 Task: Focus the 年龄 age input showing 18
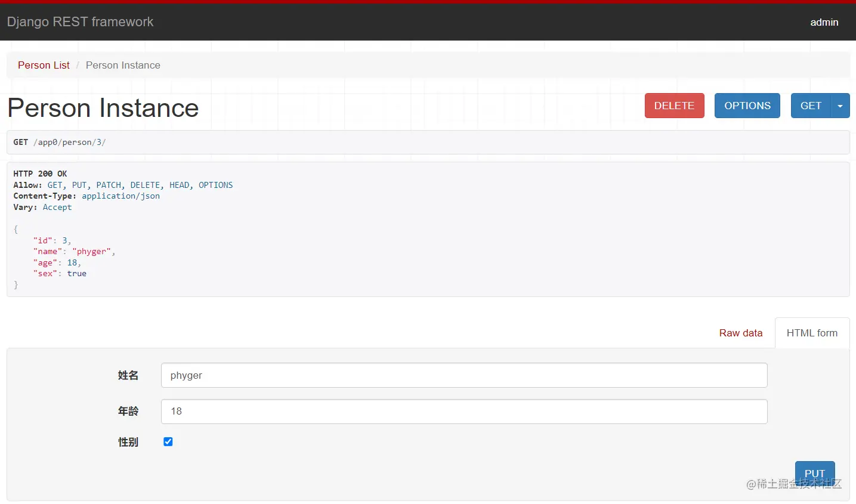point(464,412)
